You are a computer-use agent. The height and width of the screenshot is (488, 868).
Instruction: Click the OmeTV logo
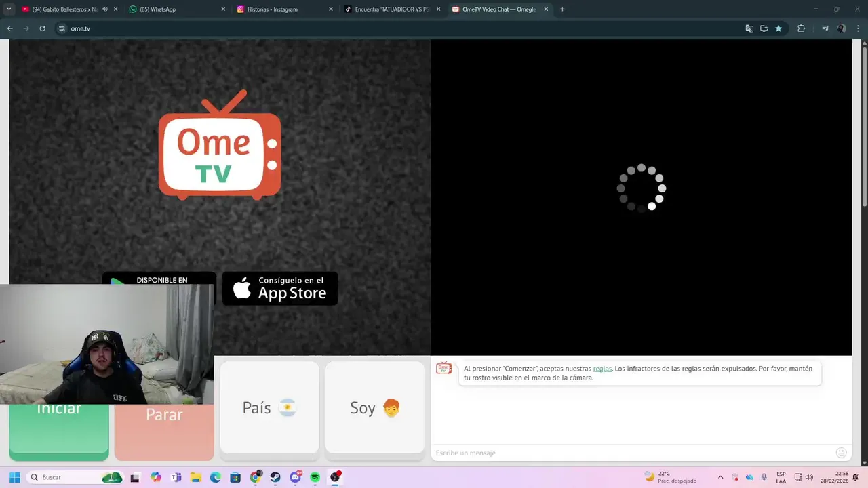coord(220,145)
